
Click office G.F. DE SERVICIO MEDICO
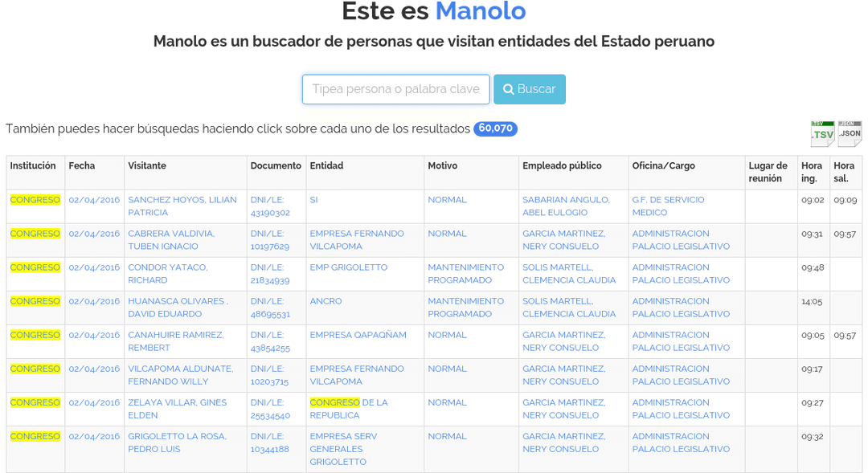669,206
